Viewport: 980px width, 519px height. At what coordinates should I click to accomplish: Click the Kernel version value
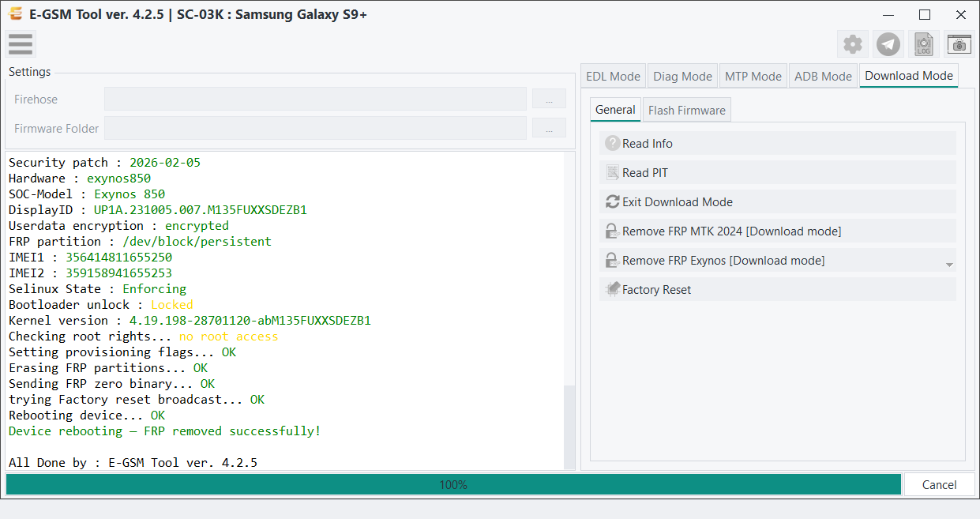pyautogui.click(x=250, y=320)
